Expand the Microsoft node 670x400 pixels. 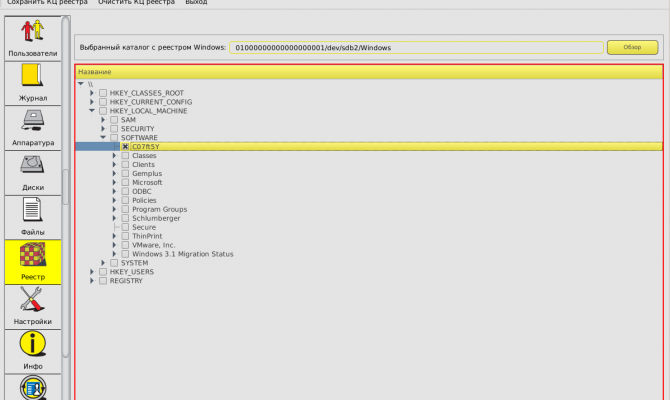114,182
